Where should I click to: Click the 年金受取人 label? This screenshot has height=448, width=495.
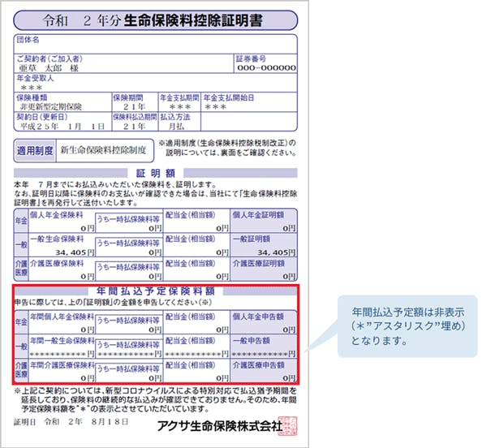coord(36,78)
